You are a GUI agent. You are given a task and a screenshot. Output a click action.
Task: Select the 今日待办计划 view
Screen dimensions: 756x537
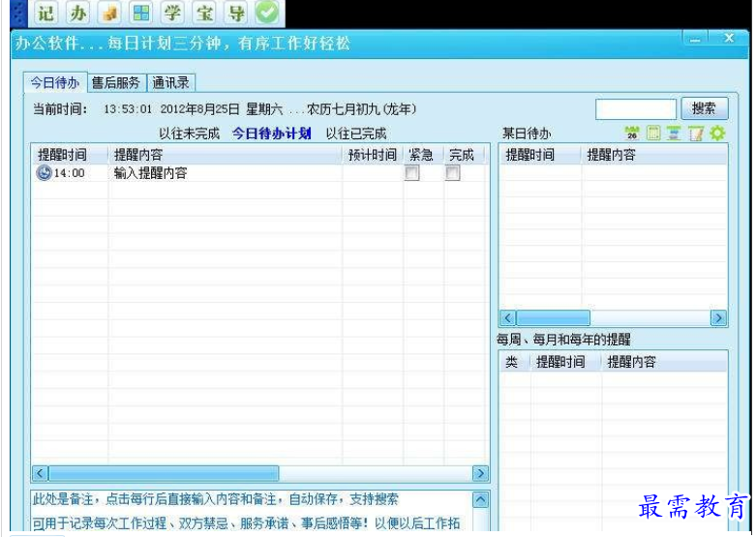(271, 134)
